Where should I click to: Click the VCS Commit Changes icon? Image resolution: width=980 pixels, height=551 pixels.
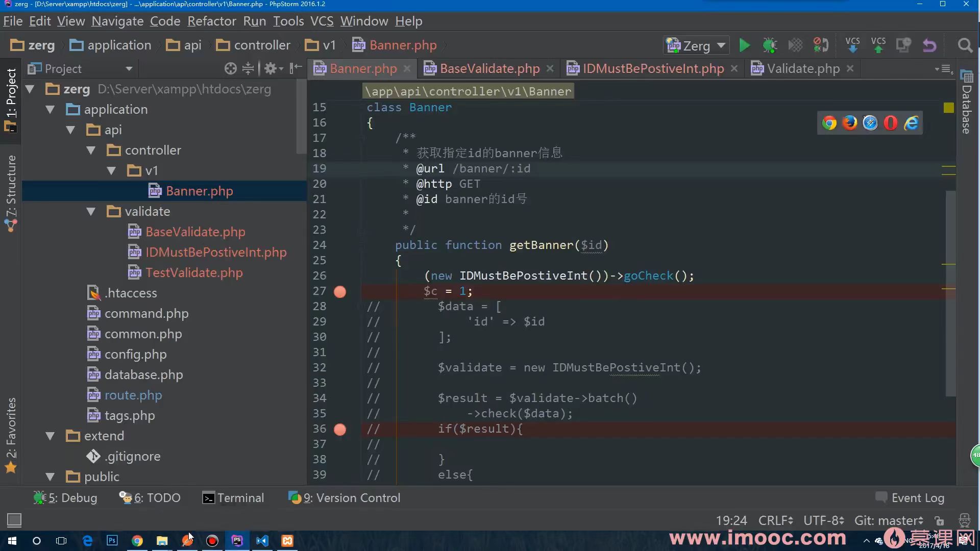point(878,45)
